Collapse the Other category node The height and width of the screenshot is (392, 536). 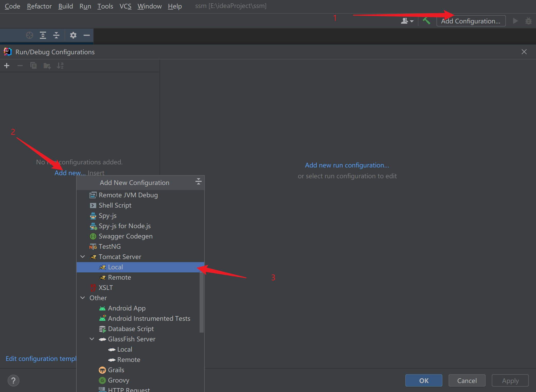[83, 298]
